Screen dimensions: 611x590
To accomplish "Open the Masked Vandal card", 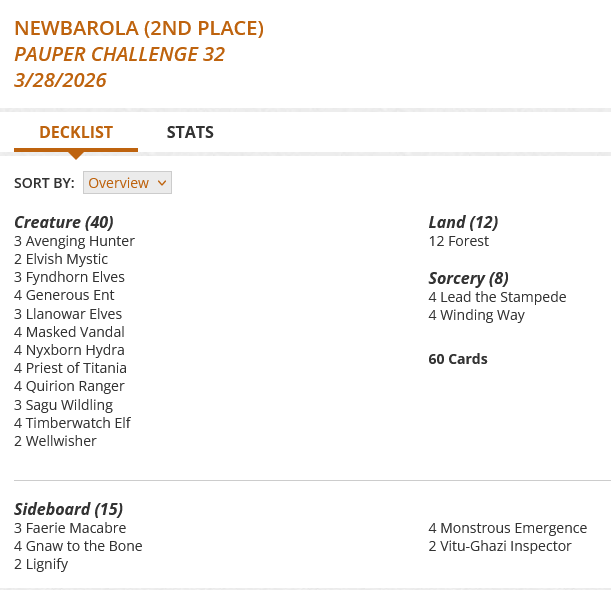I will coord(75,332).
